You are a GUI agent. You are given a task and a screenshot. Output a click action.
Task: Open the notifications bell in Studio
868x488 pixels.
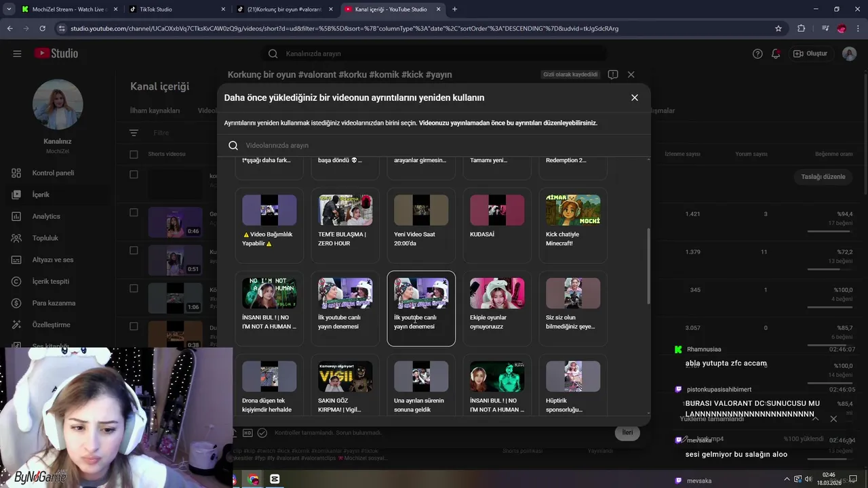(776, 54)
